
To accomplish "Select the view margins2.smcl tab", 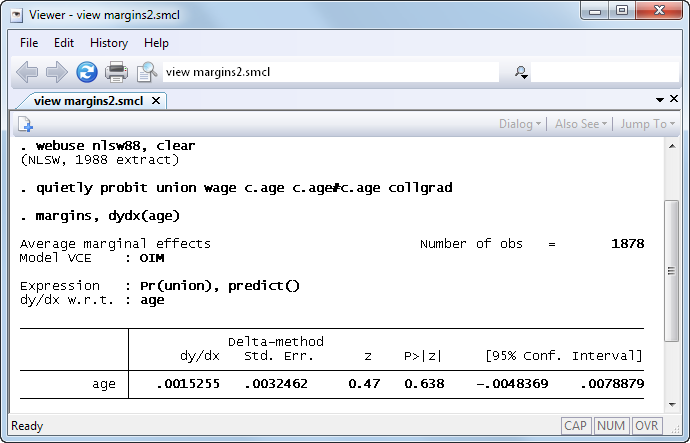I will (x=89, y=100).
